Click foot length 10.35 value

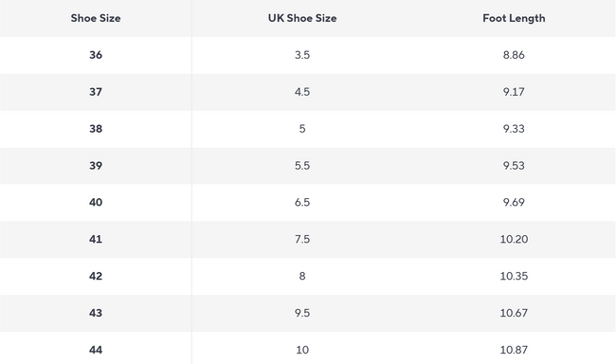[514, 277]
